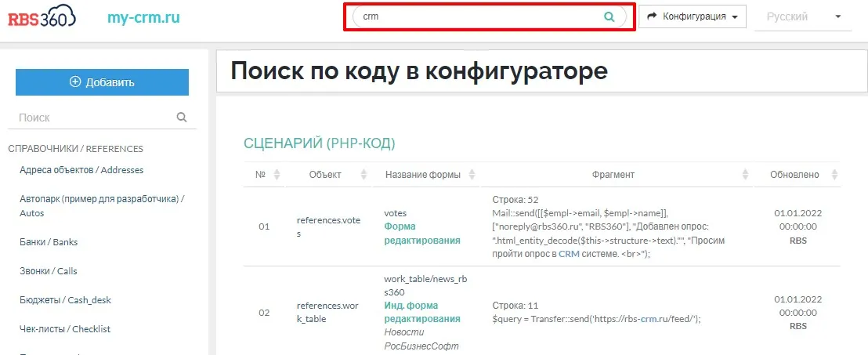
Task: Expand the Русский language selector
Action: tap(803, 16)
